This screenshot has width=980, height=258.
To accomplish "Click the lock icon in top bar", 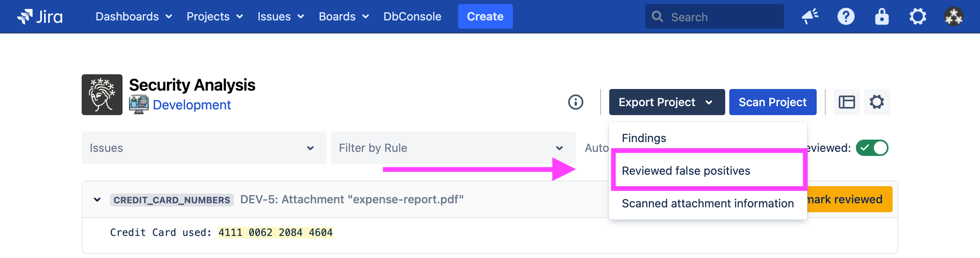I will click(882, 17).
